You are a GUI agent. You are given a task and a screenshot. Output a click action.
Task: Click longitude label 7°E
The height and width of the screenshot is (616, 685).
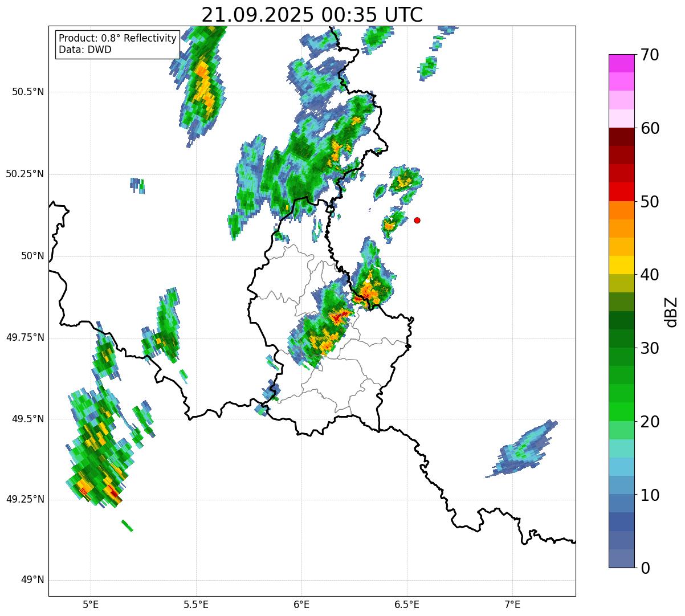(513, 605)
